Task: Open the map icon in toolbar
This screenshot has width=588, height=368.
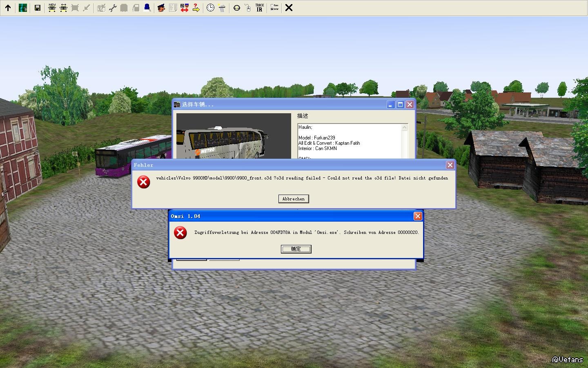Action: point(23,8)
